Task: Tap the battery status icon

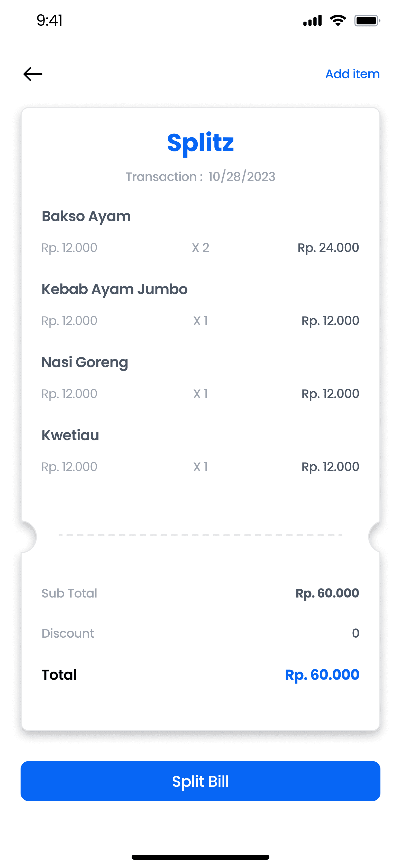Action: 367,21
